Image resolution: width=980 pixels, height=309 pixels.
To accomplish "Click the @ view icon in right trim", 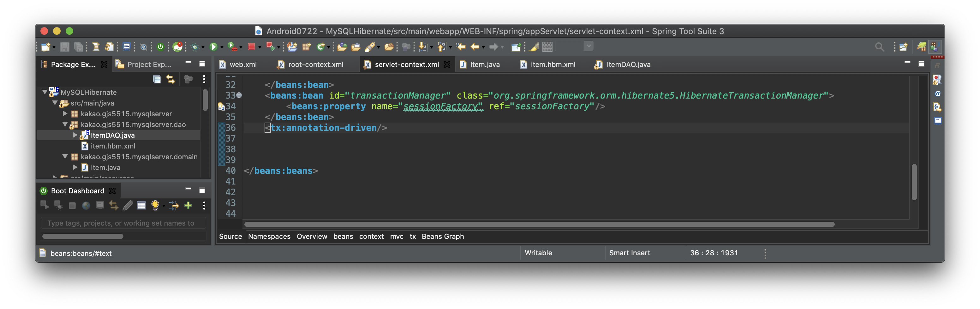I will 937,94.
